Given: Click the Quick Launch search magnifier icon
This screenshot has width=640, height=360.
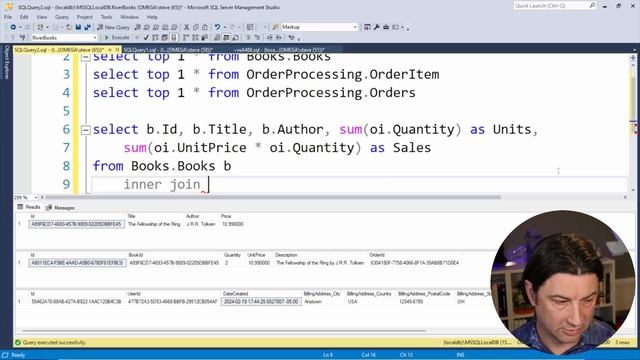Looking at the screenshot, I should [592, 5].
